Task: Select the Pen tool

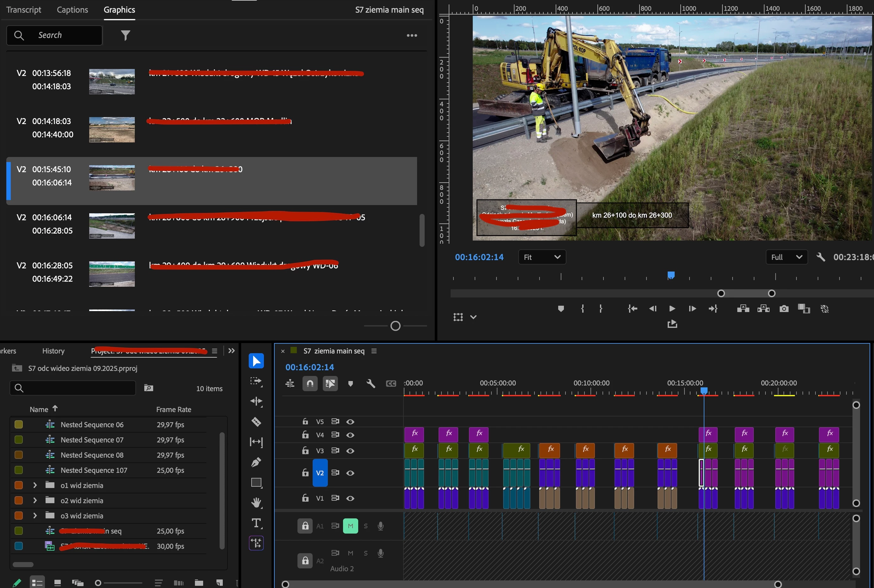Action: tap(256, 462)
